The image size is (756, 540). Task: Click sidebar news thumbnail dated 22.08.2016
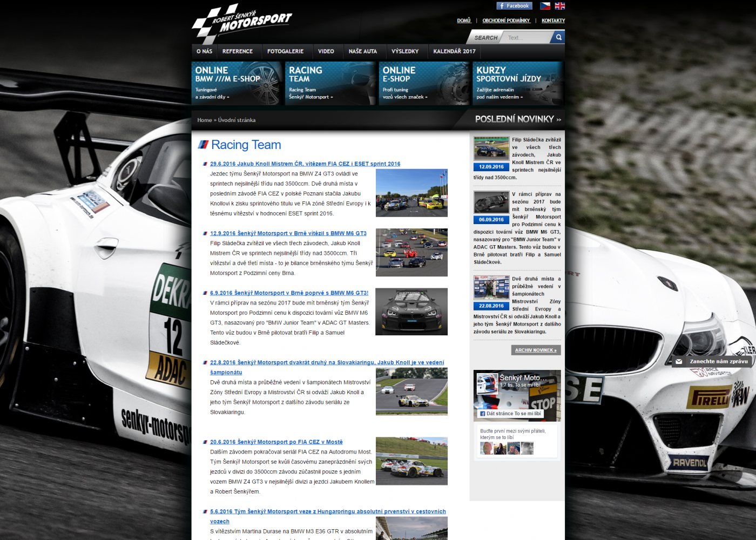pyautogui.click(x=491, y=288)
